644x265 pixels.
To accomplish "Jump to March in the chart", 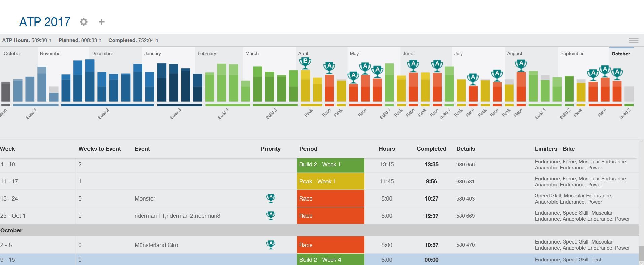I will click(x=252, y=53).
